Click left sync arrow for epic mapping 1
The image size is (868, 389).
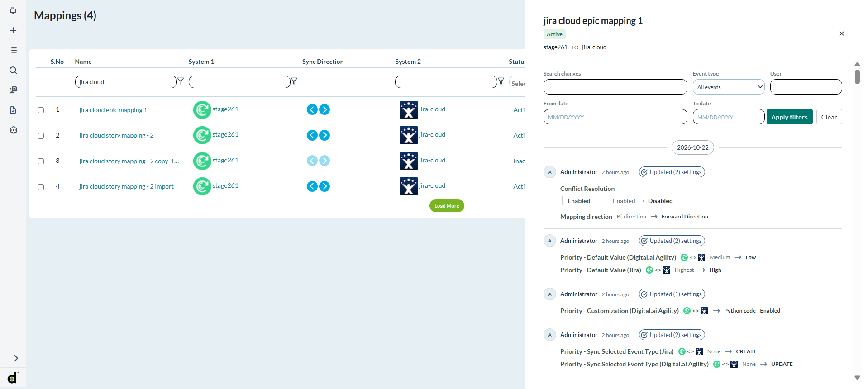pos(312,109)
